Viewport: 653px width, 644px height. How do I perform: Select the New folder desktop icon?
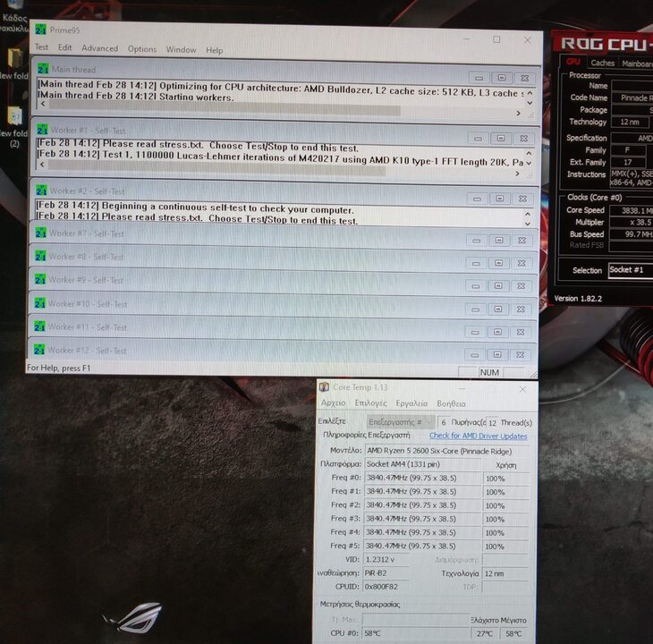[13, 64]
